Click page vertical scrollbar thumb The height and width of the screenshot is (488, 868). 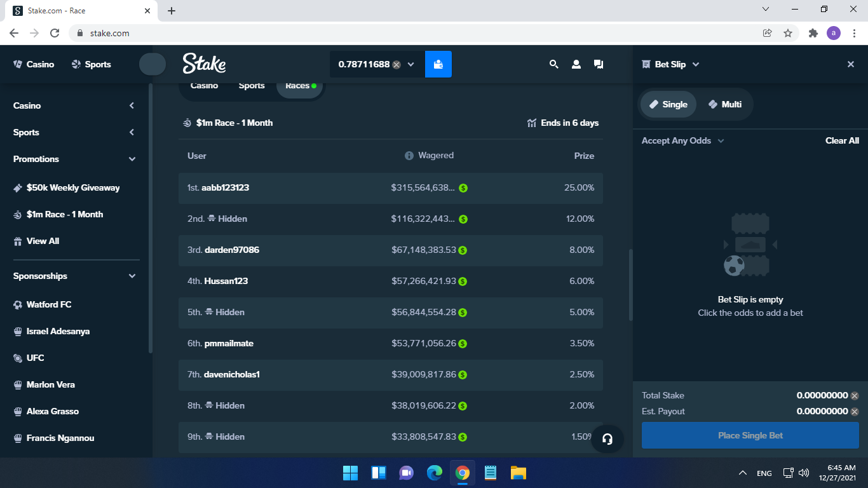point(630,285)
